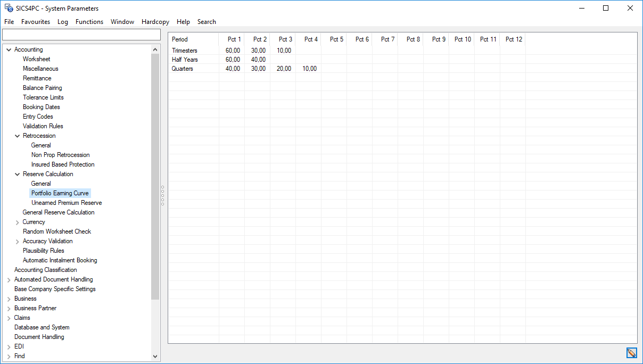Open the Functions menu
The image size is (643, 364).
(89, 22)
